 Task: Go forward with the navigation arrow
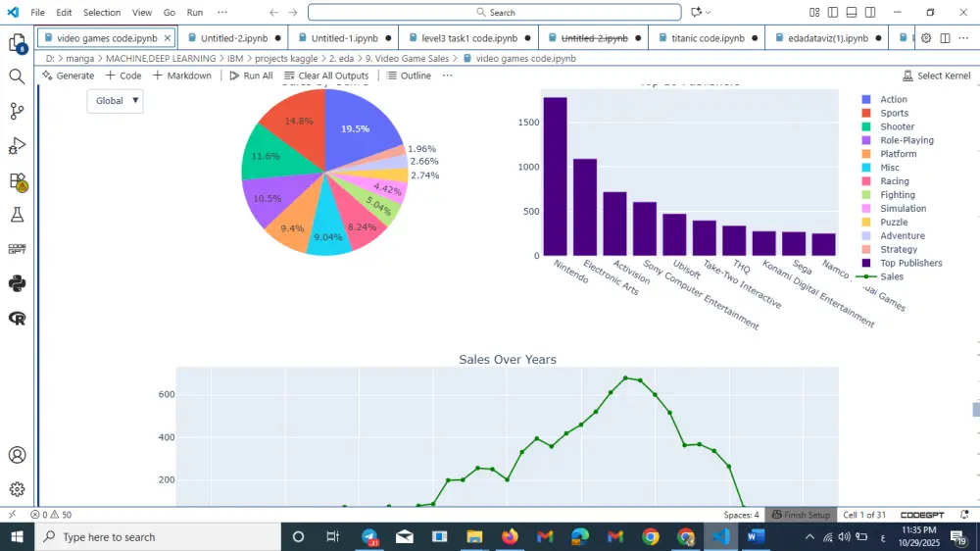(292, 13)
